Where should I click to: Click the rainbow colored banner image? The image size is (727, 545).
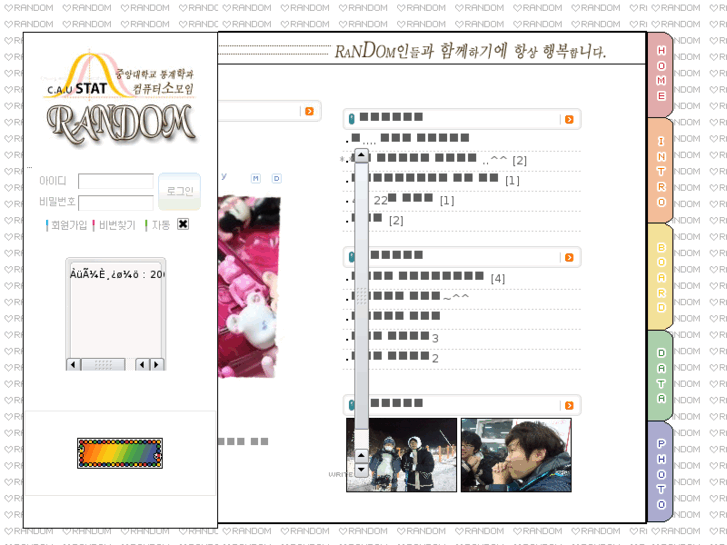[120, 453]
